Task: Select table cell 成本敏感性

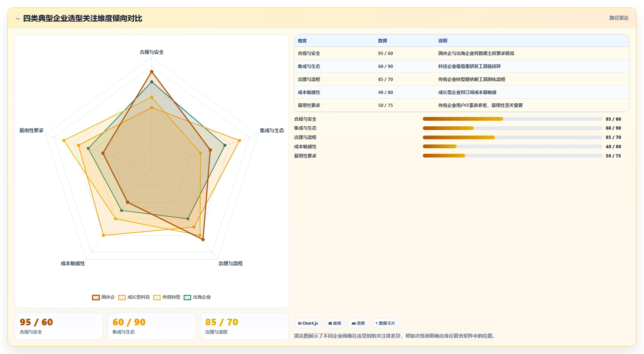Action: (309, 92)
